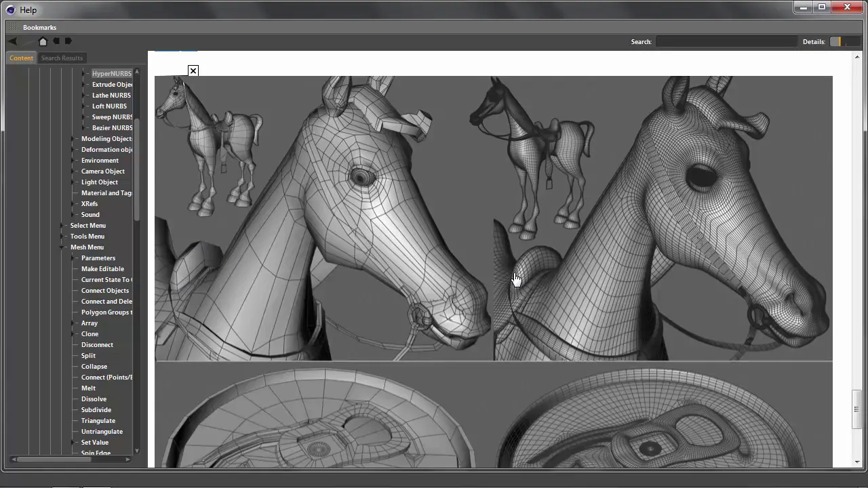868x488 pixels.
Task: Open the Melt topic
Action: click(x=88, y=388)
